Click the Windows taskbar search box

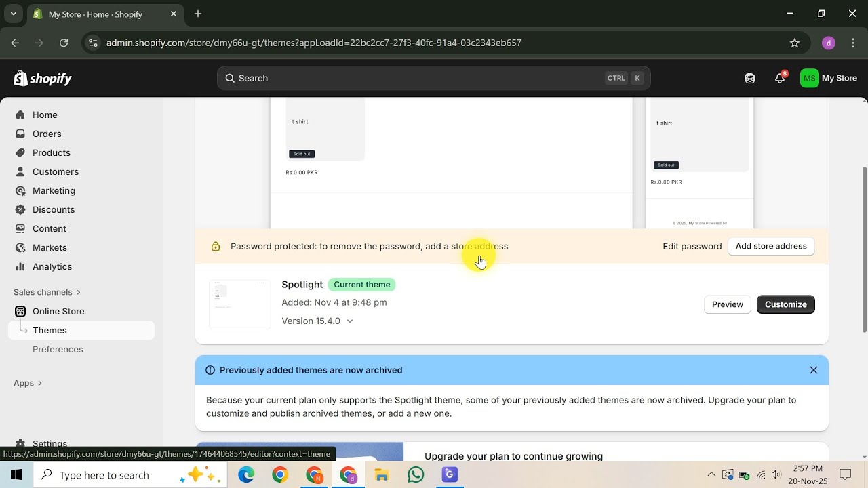pos(132,475)
